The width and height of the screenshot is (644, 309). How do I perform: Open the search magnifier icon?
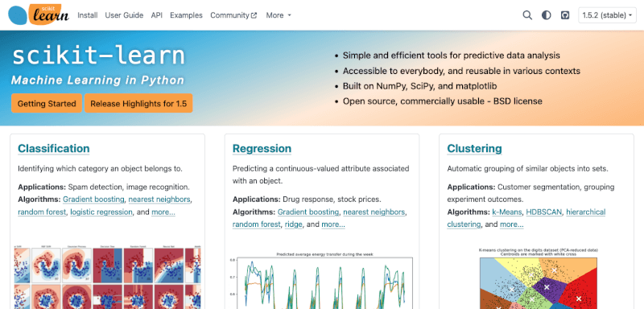pos(527,15)
